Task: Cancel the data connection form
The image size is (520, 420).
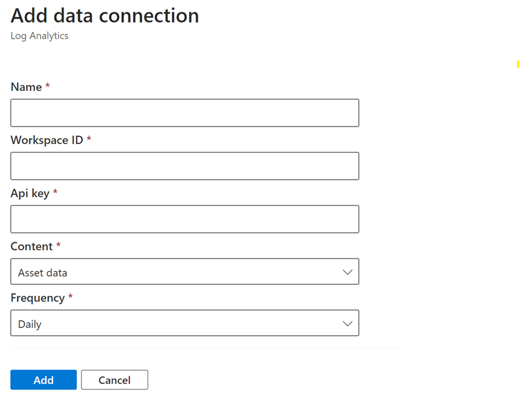Action: (115, 379)
